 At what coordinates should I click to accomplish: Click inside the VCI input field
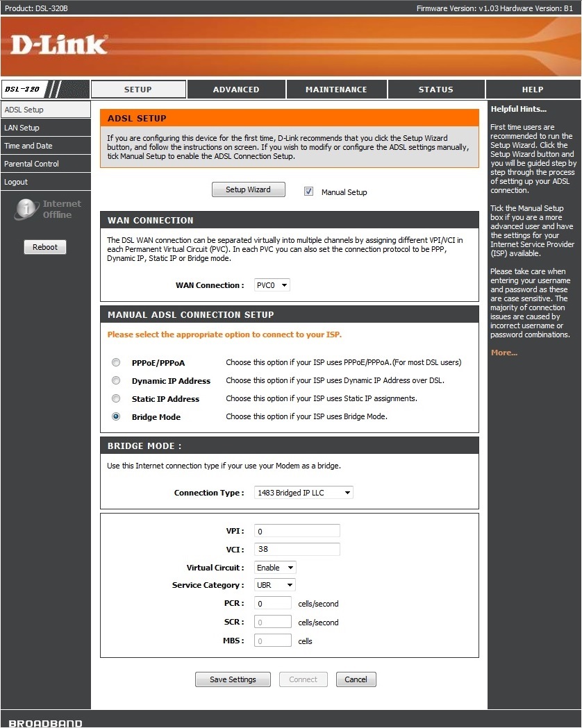pyautogui.click(x=297, y=548)
